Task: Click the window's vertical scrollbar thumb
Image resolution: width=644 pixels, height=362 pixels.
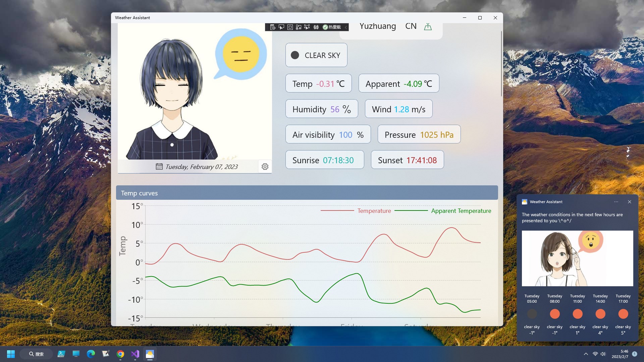Action: coord(501,64)
